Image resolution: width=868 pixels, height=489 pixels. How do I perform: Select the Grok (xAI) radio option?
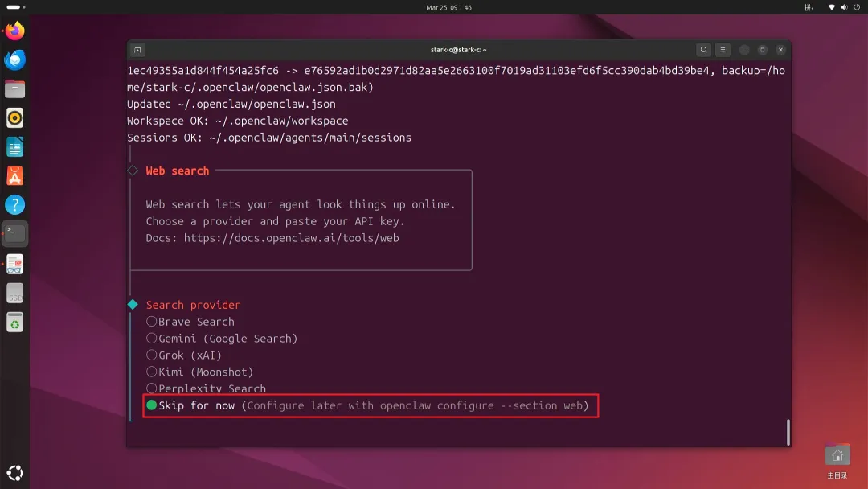tap(151, 355)
